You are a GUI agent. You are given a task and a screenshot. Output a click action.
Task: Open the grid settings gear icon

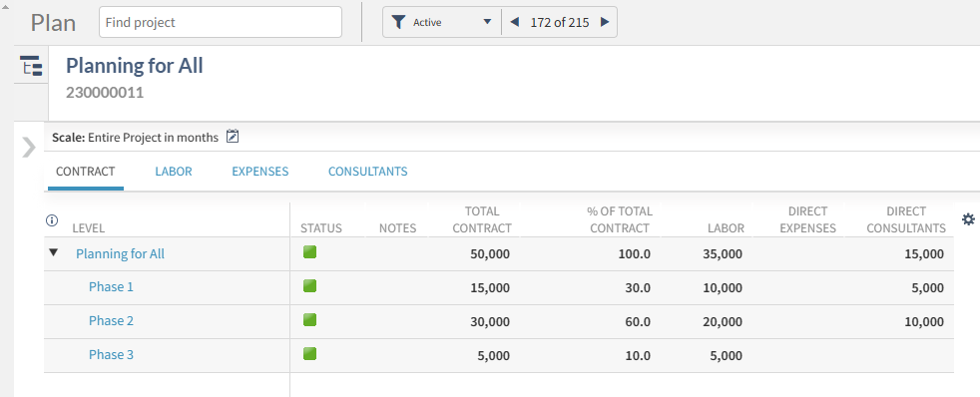[968, 219]
